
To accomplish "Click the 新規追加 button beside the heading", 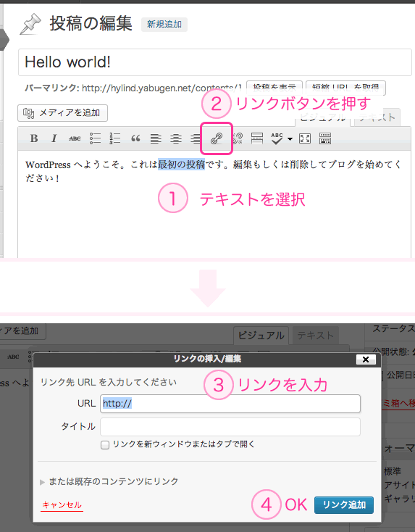I will pyautogui.click(x=164, y=25).
